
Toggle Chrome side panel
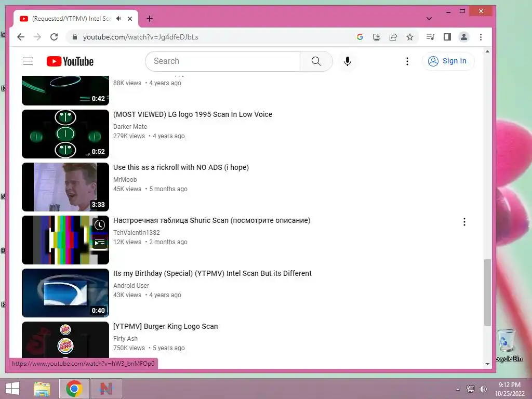coord(447,37)
